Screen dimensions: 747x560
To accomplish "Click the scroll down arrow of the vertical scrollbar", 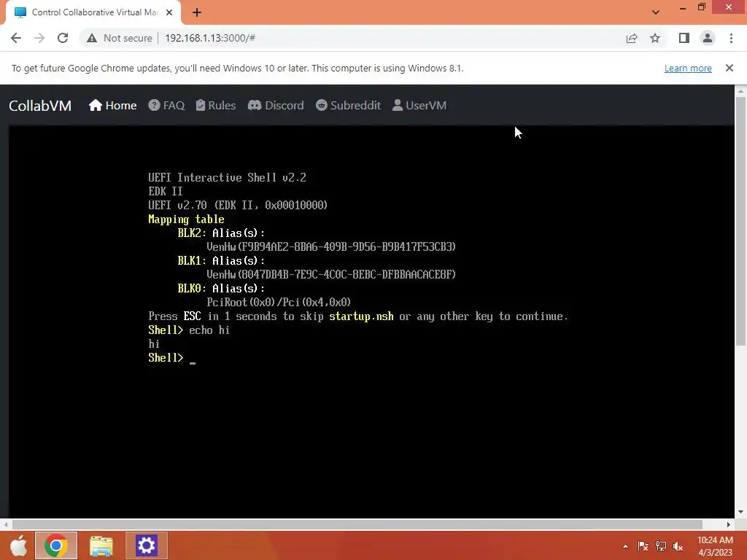I will tap(740, 513).
